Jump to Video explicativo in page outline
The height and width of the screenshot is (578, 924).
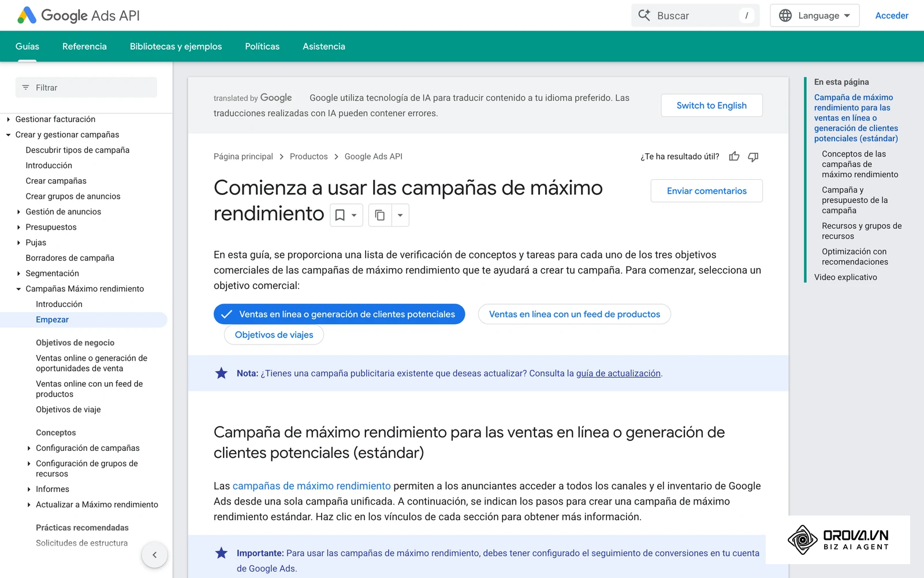click(x=845, y=277)
